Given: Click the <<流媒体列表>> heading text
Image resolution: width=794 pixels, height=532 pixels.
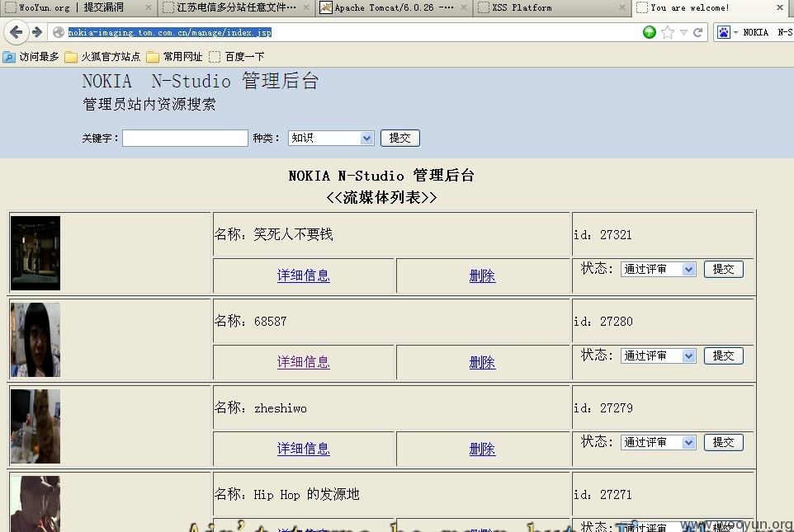Looking at the screenshot, I should tap(381, 197).
